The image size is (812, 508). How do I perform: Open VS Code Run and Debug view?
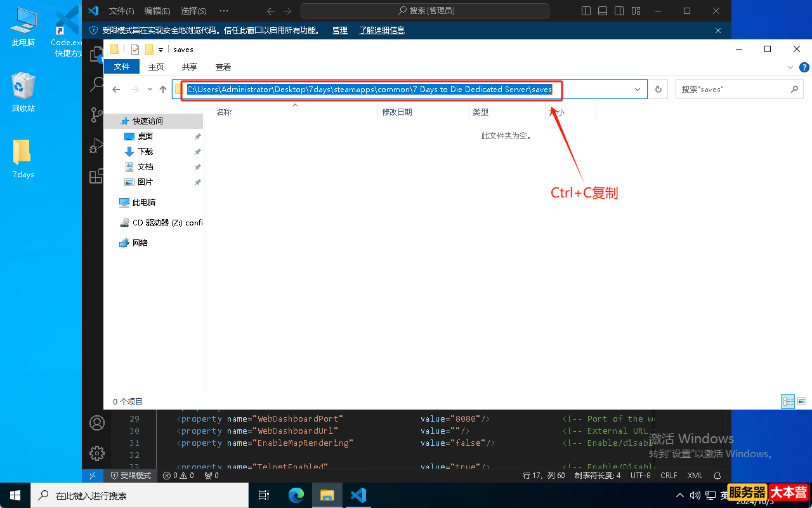[x=96, y=145]
